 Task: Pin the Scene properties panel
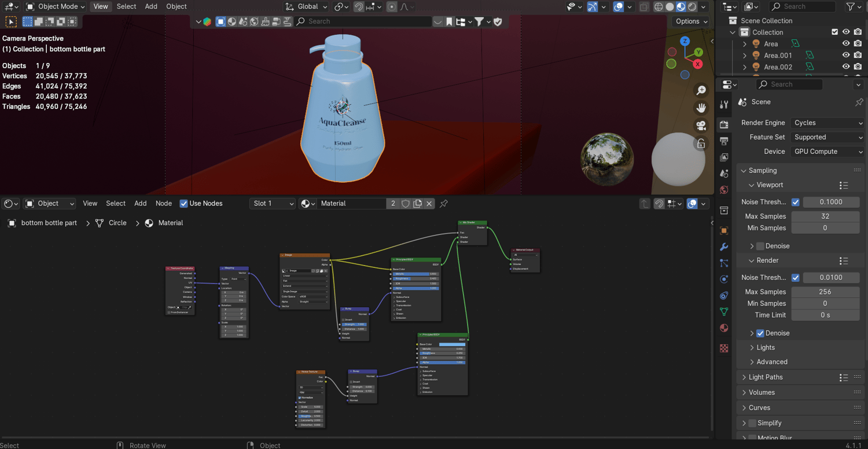point(859,102)
